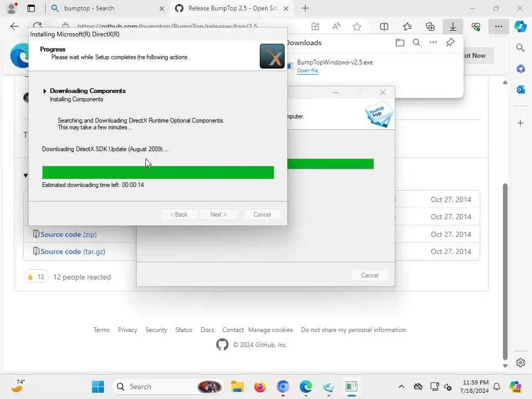Search downloads with magnifier icon
Image resolution: width=532 pixels, height=399 pixels.
(417, 43)
